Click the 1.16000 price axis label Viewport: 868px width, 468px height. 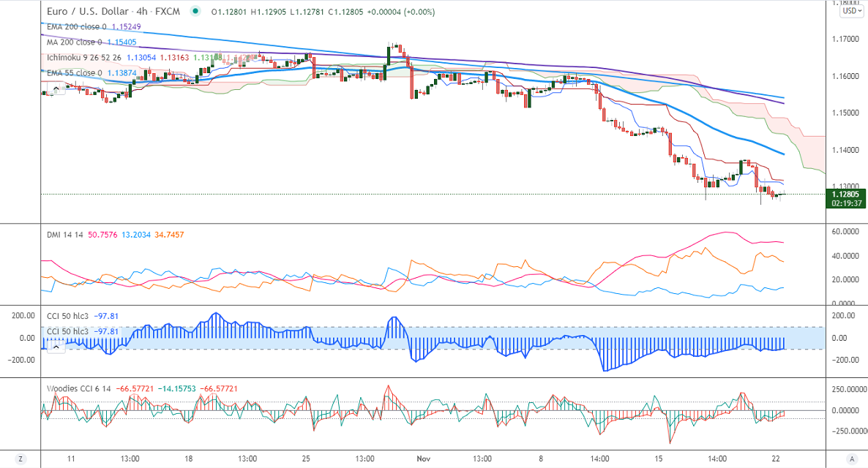(x=845, y=76)
